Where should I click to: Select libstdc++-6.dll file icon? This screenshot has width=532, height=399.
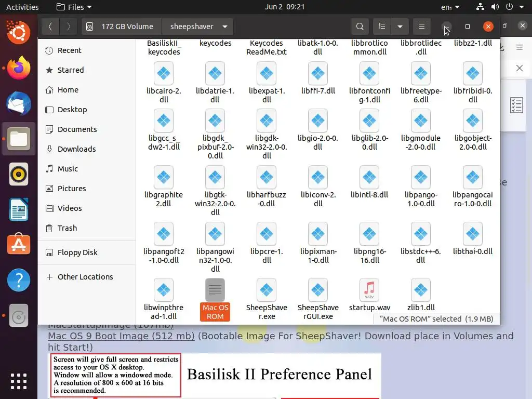[421, 234]
